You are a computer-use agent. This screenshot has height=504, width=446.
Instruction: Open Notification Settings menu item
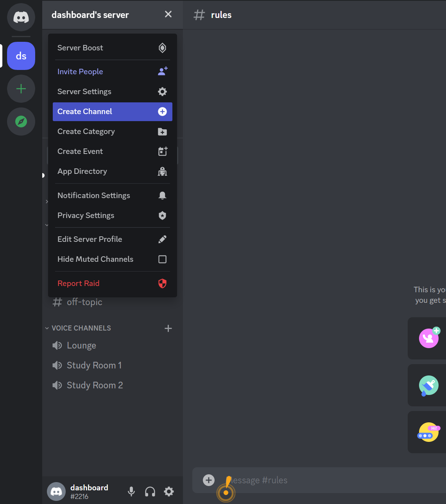(x=113, y=195)
